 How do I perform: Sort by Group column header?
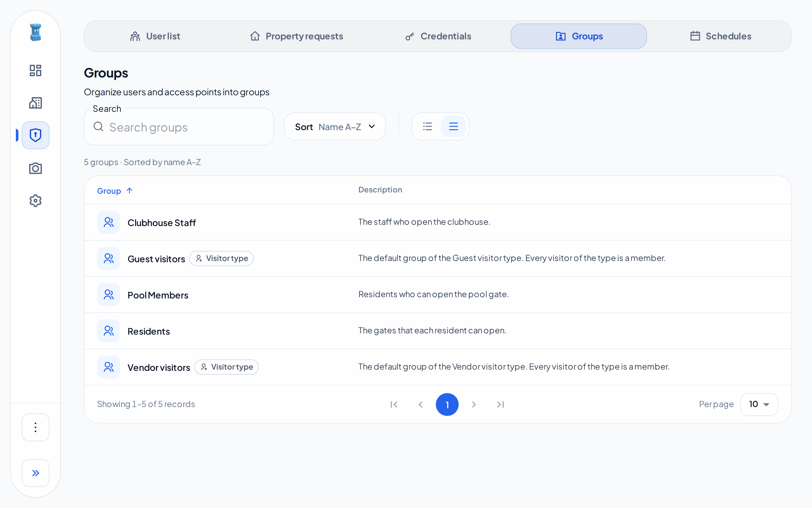point(115,191)
